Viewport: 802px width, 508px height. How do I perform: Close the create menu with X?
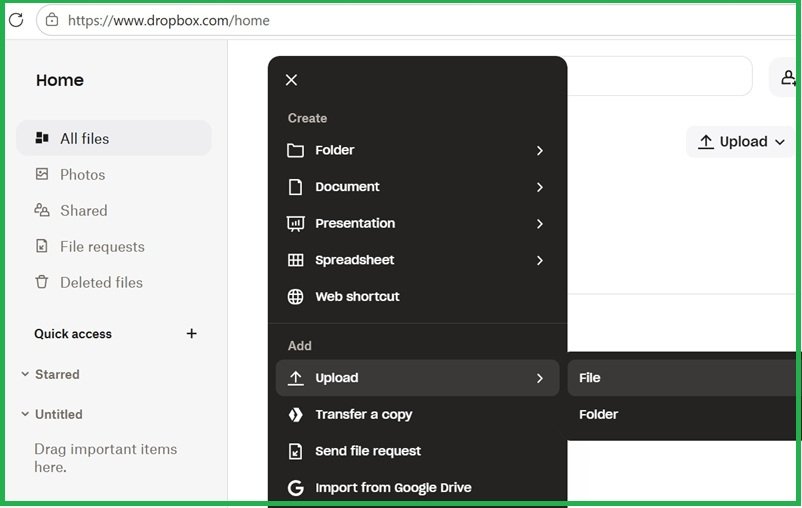(x=292, y=80)
